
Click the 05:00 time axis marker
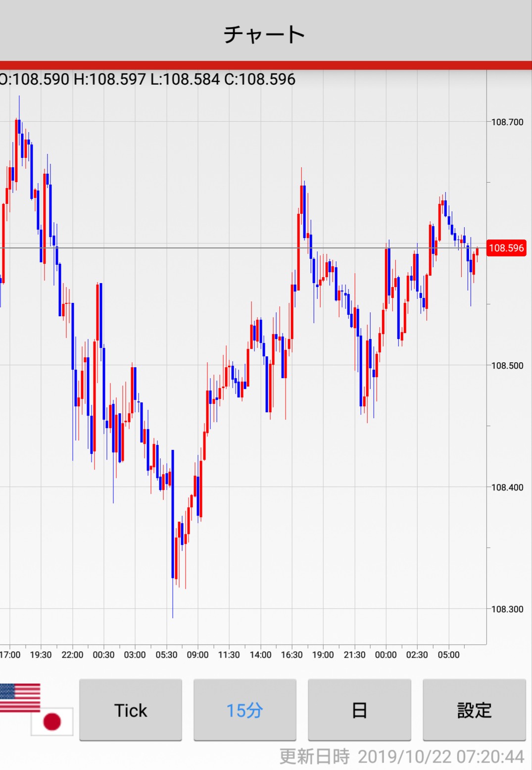(448, 655)
